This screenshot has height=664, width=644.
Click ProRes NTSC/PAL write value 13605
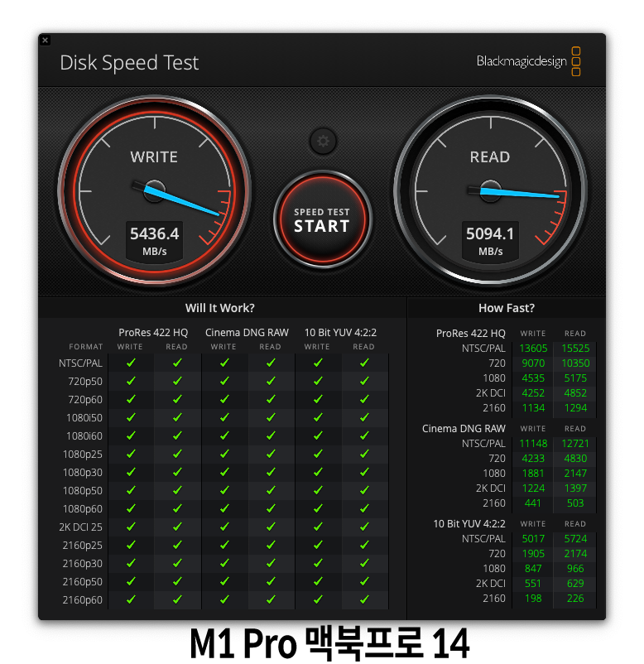(x=533, y=348)
